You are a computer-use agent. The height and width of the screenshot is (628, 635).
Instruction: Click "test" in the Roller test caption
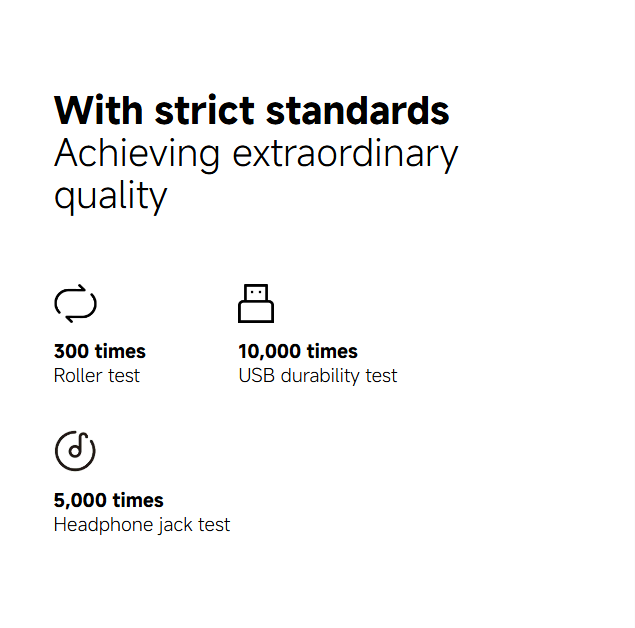[x=123, y=376]
